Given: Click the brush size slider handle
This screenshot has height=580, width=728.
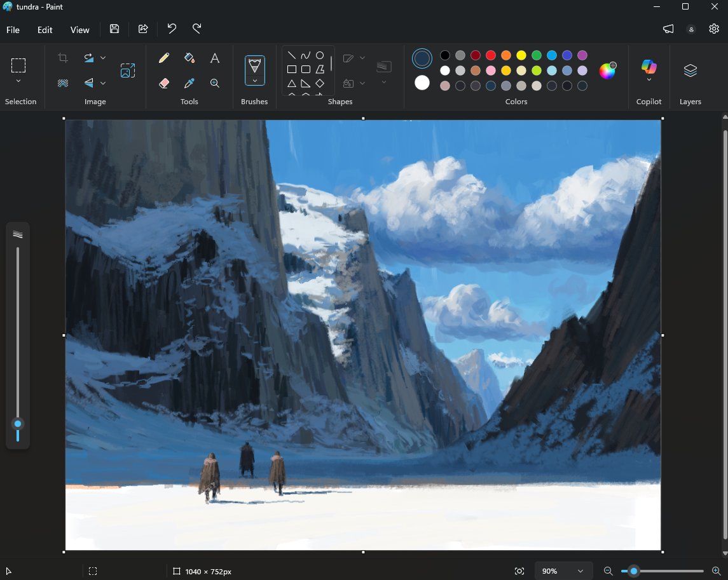Looking at the screenshot, I should pyautogui.click(x=18, y=424).
